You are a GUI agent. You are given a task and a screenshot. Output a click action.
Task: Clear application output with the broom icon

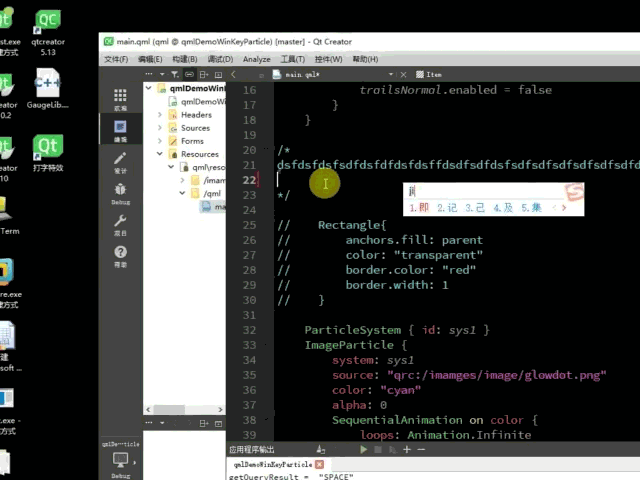(x=320, y=449)
